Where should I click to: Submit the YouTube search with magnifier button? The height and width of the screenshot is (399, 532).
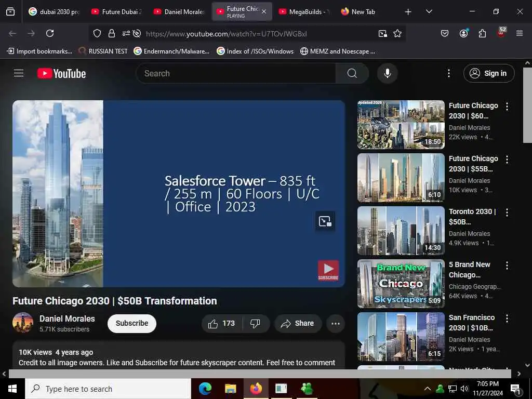tap(352, 73)
